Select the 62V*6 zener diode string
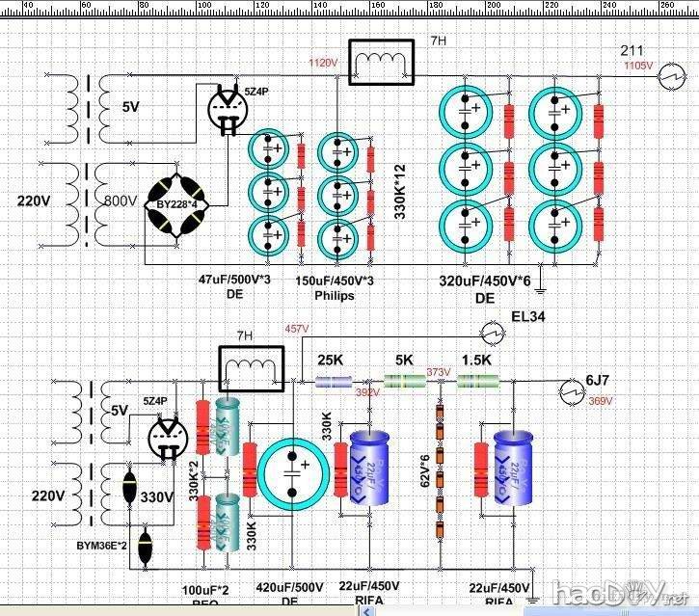The image size is (699, 616). (x=438, y=463)
